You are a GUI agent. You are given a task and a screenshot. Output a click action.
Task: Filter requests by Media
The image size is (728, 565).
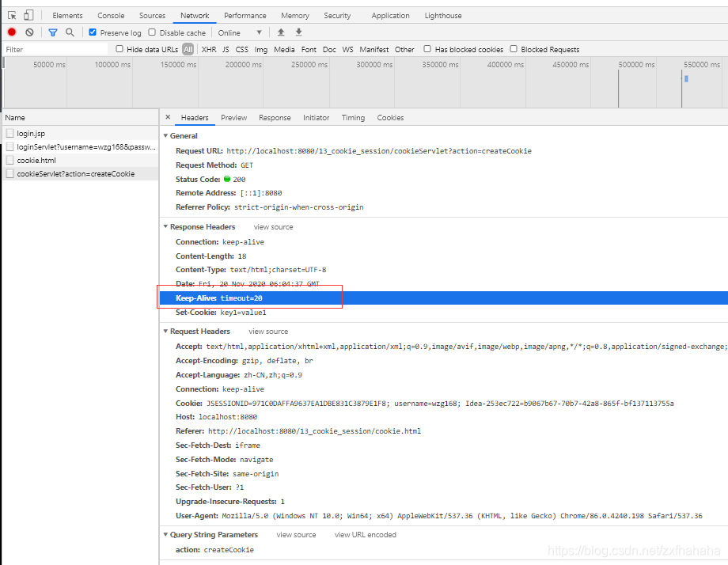(x=284, y=49)
